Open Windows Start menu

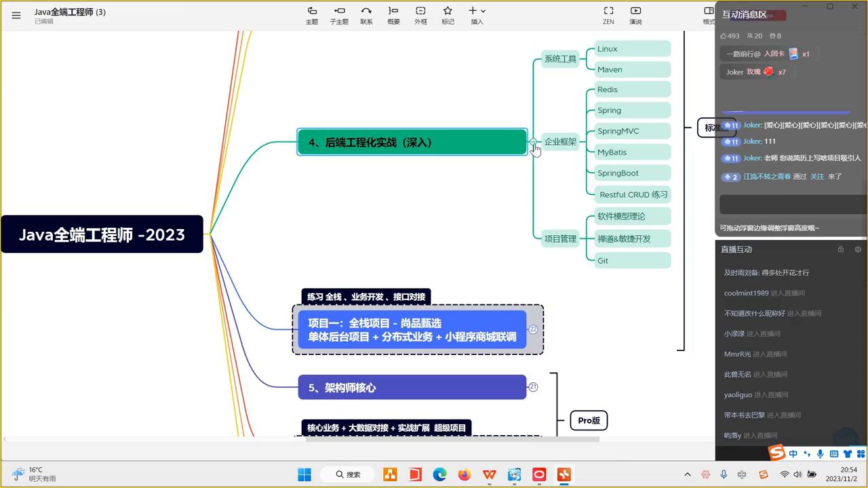(304, 474)
